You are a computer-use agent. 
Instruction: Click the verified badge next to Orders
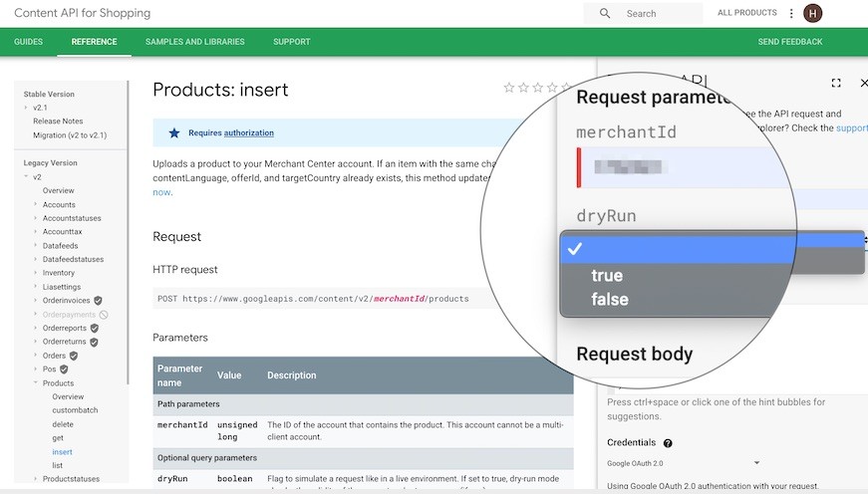tap(74, 356)
